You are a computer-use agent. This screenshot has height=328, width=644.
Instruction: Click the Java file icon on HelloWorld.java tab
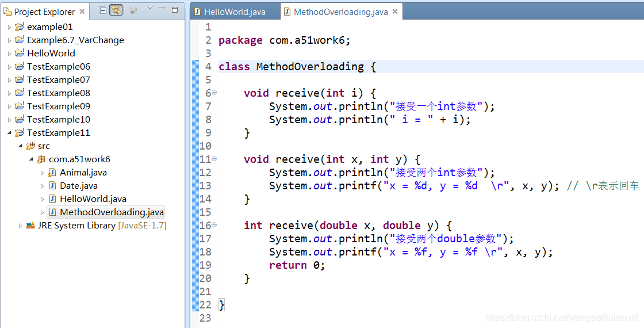tap(198, 12)
